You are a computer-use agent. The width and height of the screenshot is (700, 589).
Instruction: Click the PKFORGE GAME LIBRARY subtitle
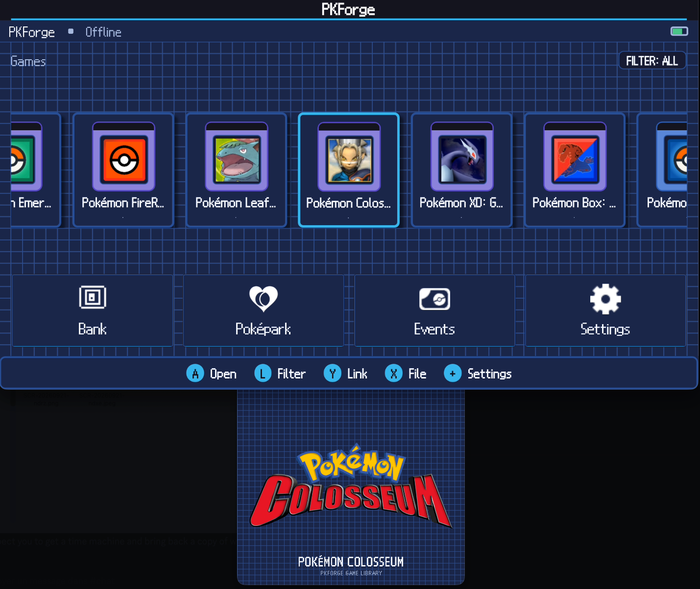[351, 573]
